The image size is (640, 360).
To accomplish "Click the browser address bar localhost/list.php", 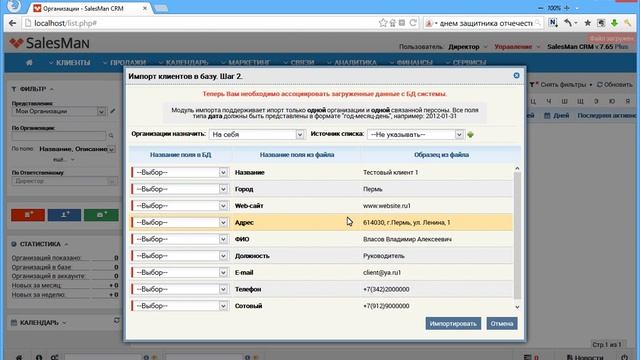I will [x=200, y=23].
